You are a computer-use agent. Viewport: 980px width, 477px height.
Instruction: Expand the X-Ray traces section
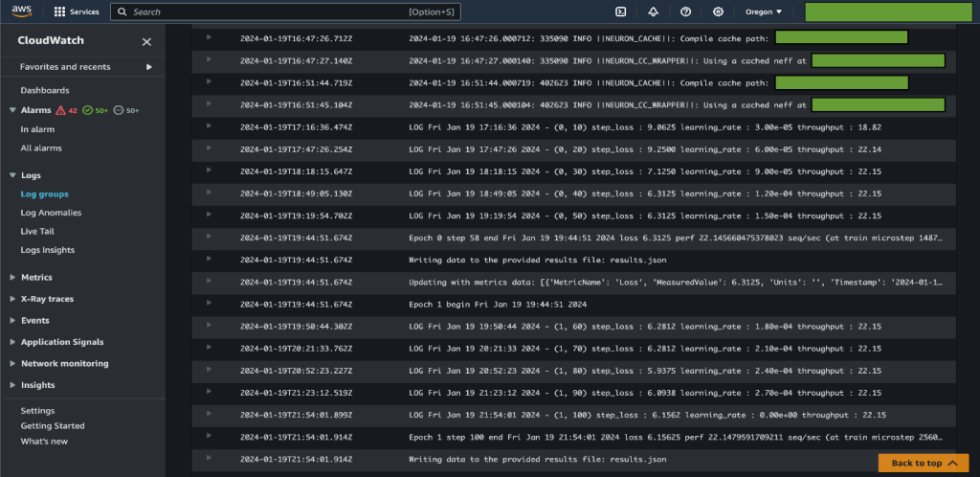pyautogui.click(x=13, y=299)
